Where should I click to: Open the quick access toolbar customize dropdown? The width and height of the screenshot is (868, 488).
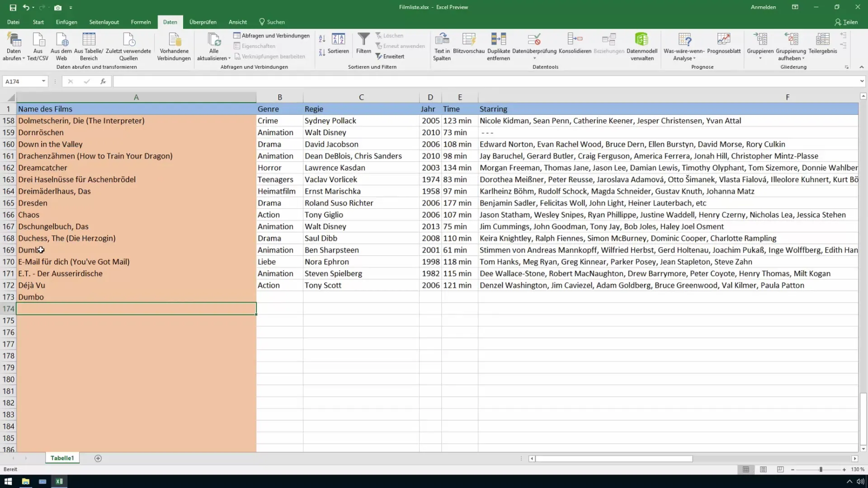coord(71,8)
